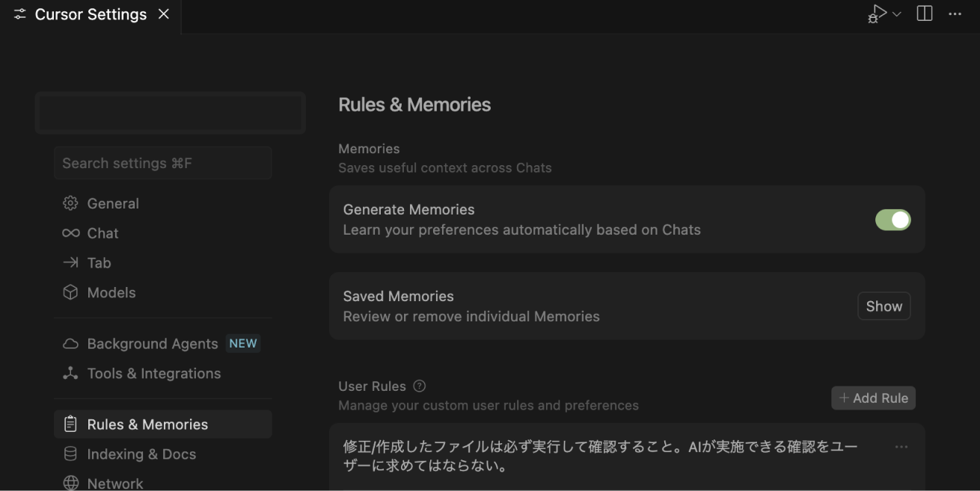Open the more actions ellipsis menu
Viewport: 980px width, 491px height.
pyautogui.click(x=955, y=13)
